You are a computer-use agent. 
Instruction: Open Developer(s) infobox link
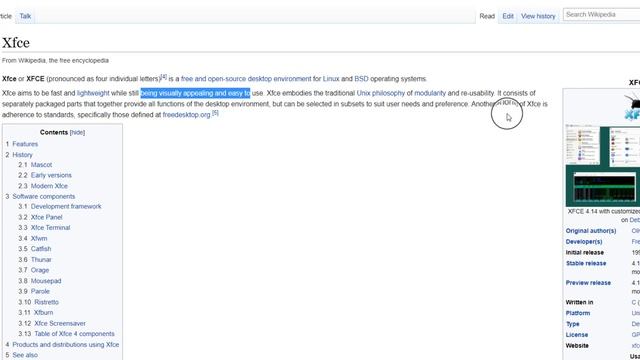tap(584, 242)
